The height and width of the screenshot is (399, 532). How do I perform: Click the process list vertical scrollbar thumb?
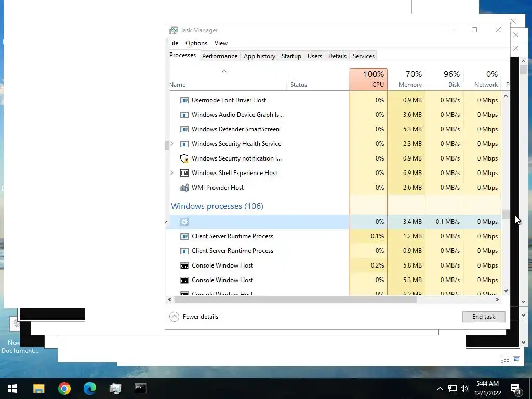506,215
